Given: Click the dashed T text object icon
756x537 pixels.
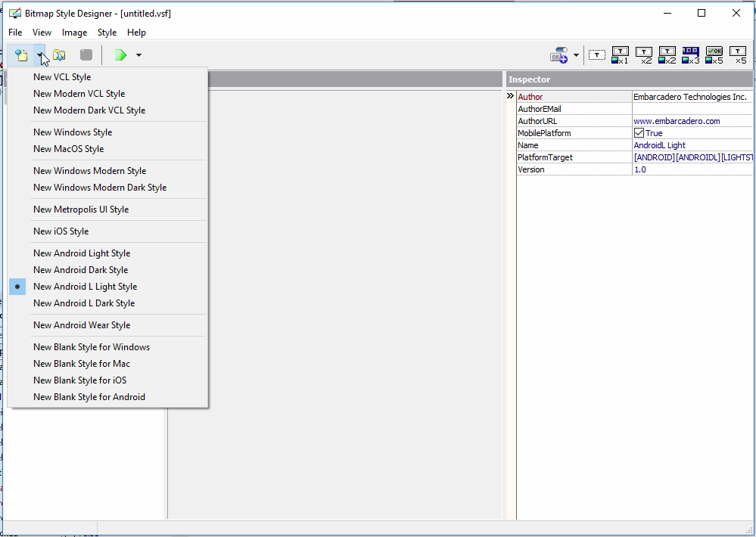Looking at the screenshot, I should pyautogui.click(x=597, y=55).
